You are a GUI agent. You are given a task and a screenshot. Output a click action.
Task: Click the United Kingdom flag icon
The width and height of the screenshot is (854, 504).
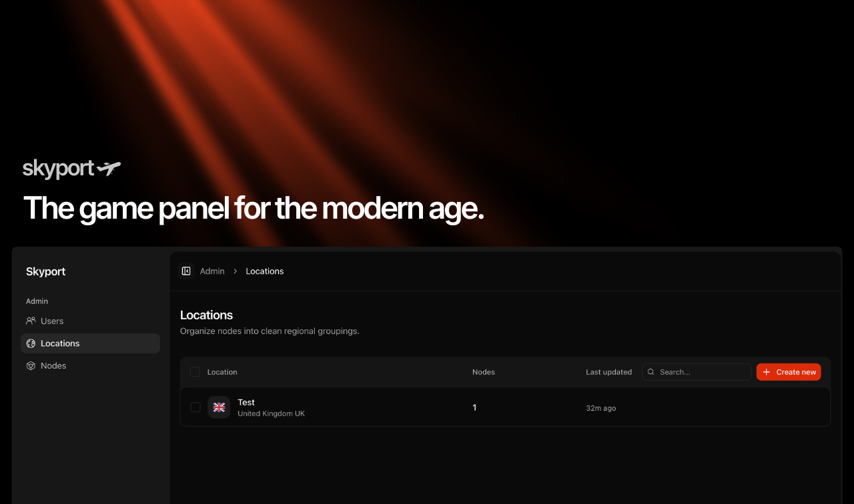219,407
